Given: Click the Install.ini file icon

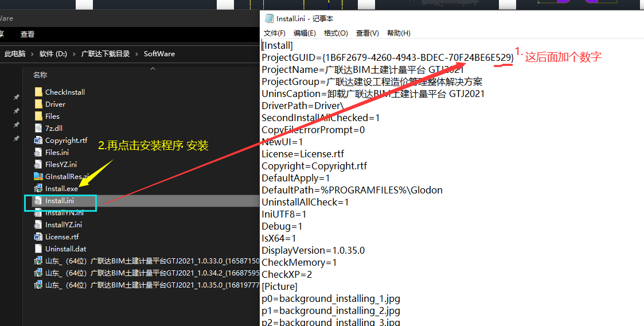Looking at the screenshot, I should 38,201.
